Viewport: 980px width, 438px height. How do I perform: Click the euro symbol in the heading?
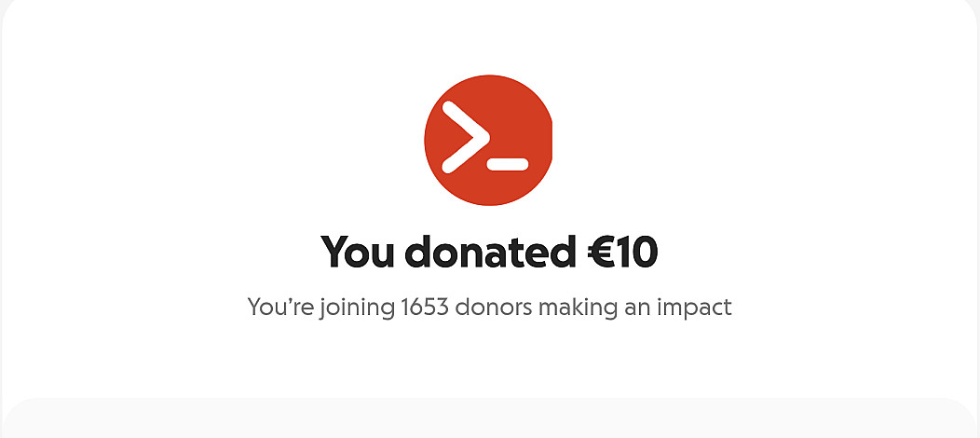click(x=602, y=253)
